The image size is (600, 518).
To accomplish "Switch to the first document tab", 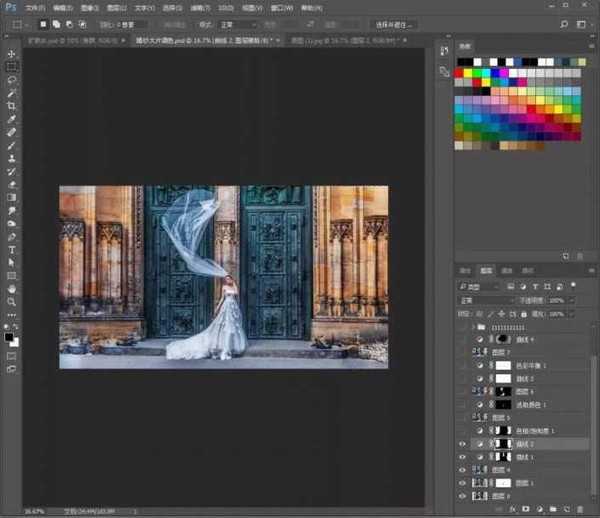I will point(75,41).
